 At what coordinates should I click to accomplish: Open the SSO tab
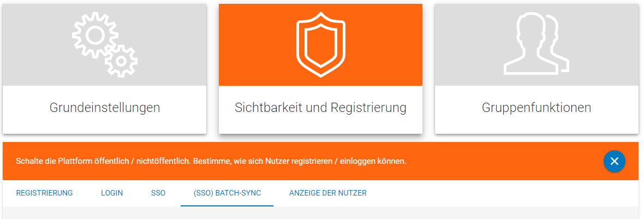[158, 193]
